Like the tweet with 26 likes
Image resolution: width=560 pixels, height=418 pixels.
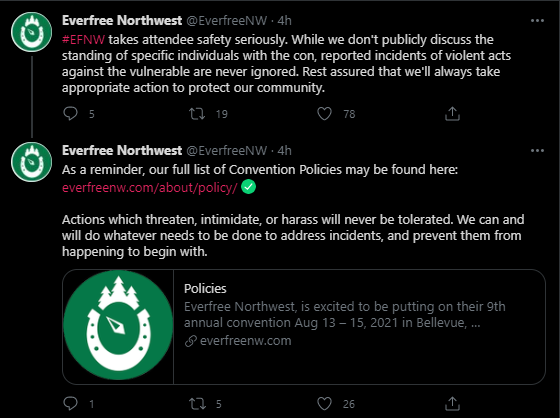pyautogui.click(x=324, y=403)
